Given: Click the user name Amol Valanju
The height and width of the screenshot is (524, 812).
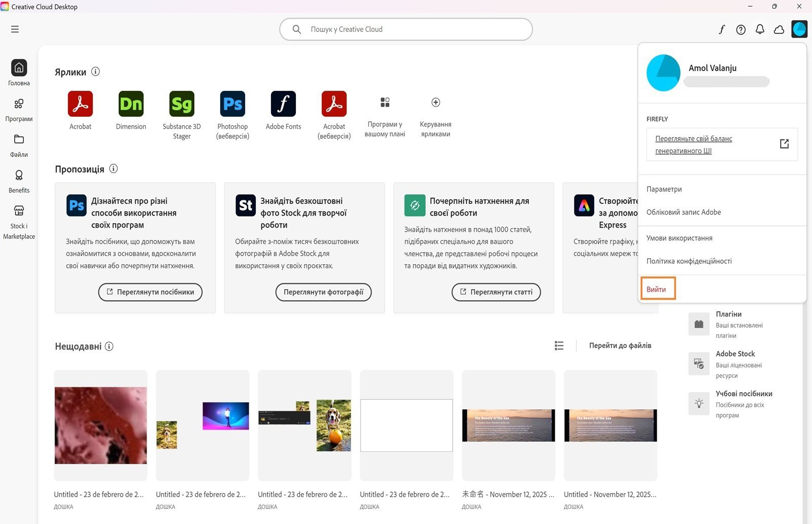Looking at the screenshot, I should [x=713, y=68].
